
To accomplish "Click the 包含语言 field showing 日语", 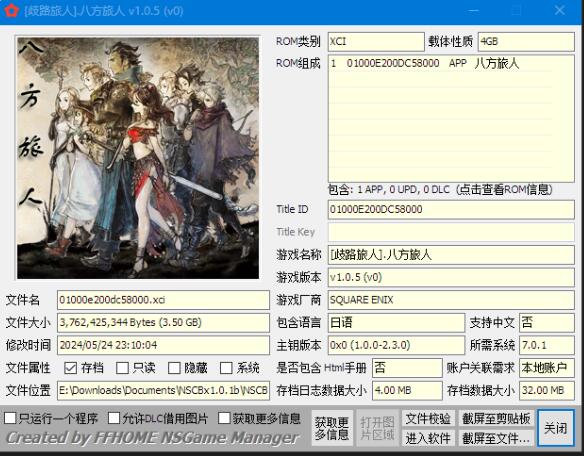I will (396, 323).
